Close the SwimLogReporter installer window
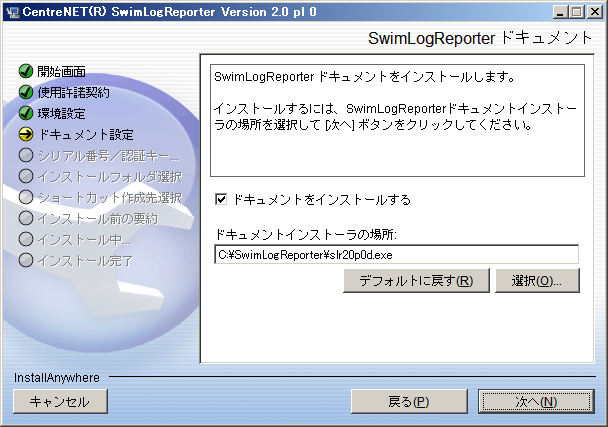The width and height of the screenshot is (608, 427). (595, 12)
